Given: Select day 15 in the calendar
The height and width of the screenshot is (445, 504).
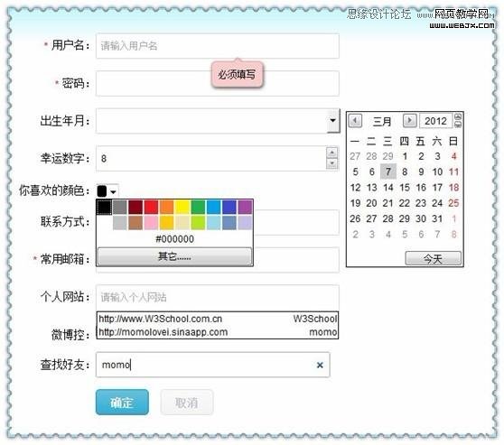Looking at the screenshot, I should click(x=405, y=188).
